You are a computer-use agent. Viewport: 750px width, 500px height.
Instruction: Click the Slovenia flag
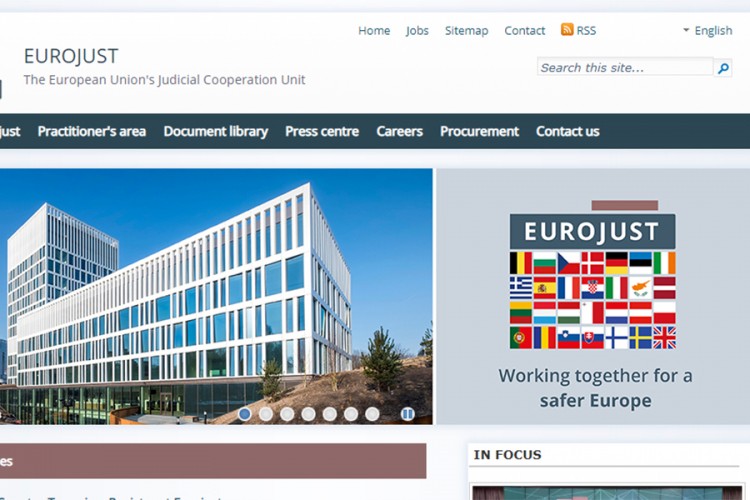(569, 338)
